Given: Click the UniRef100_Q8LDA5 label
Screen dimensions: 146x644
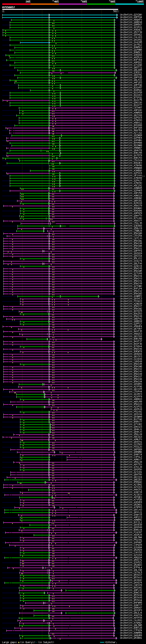Looking at the screenshot, I should [131, 70].
